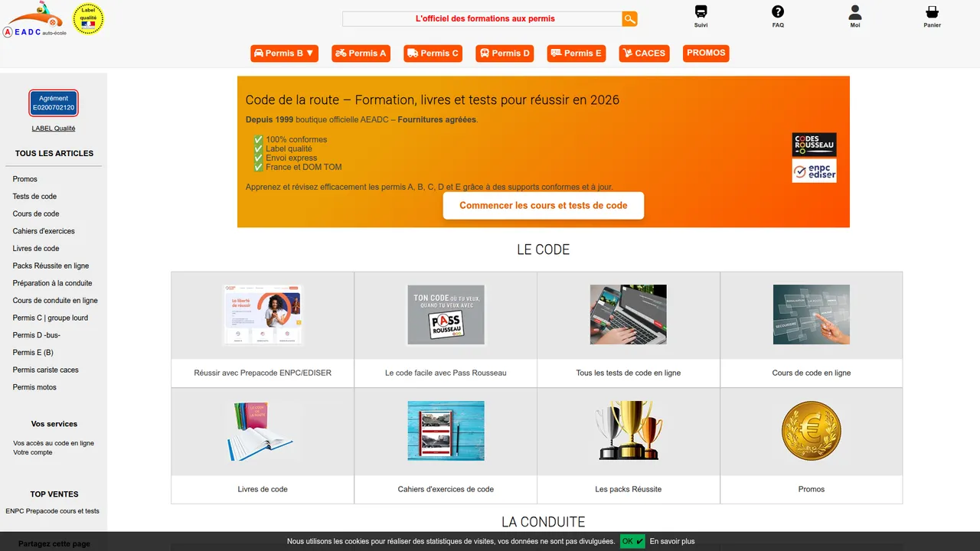The height and width of the screenshot is (551, 980).
Task: Accept cookies with the green OK button
Action: click(x=632, y=541)
